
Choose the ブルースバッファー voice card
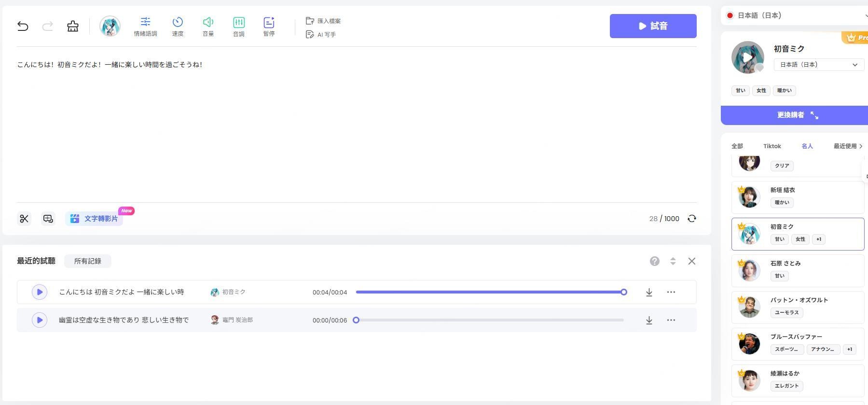click(x=798, y=344)
